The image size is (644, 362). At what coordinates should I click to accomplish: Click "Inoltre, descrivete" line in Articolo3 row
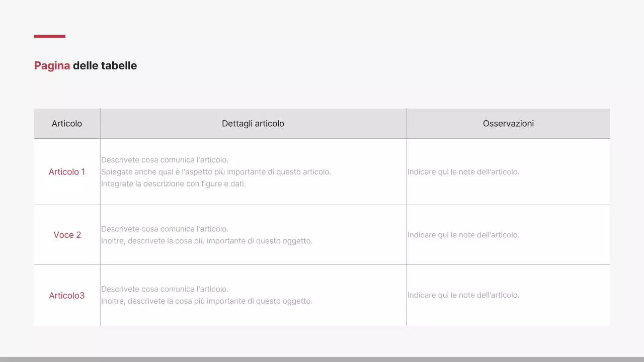tap(207, 301)
